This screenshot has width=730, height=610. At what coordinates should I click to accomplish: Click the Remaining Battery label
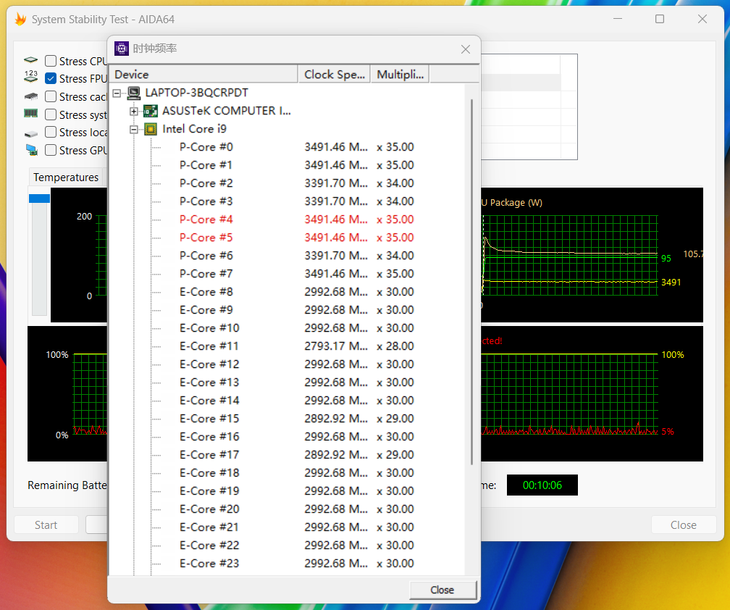coord(67,485)
